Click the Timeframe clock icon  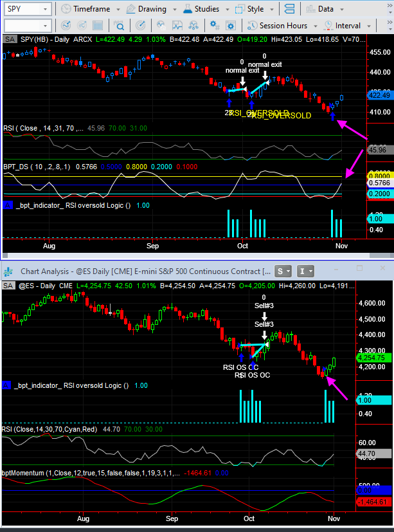(66, 9)
